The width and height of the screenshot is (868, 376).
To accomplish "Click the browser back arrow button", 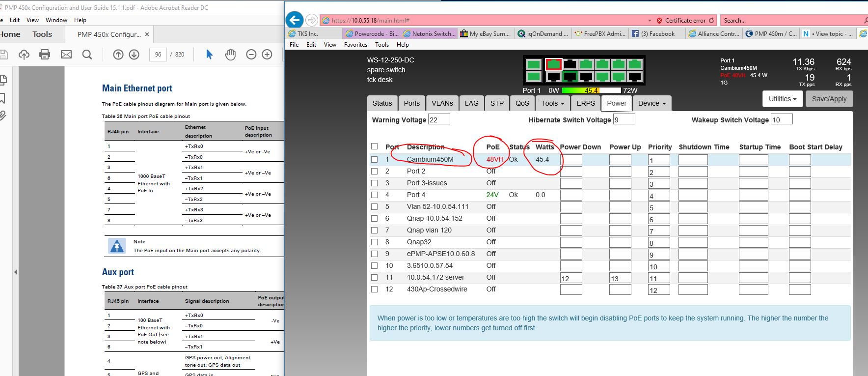I will click(x=295, y=20).
